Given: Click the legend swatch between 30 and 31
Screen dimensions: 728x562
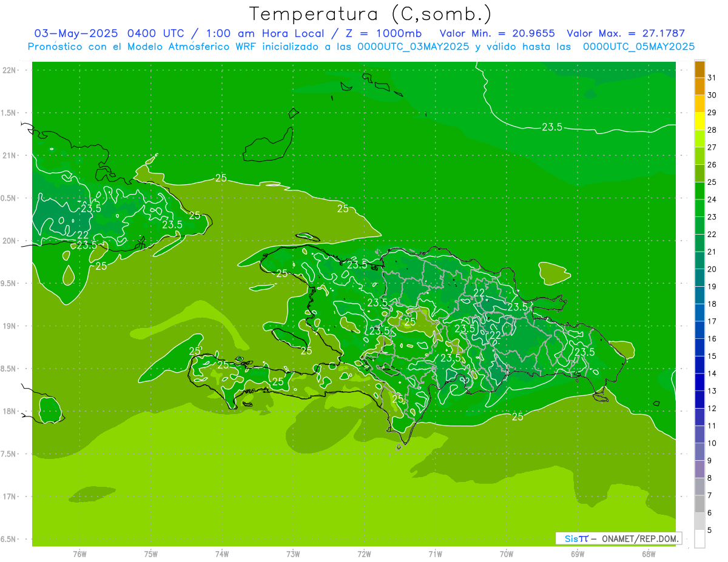Looking at the screenshot, I should point(699,86).
